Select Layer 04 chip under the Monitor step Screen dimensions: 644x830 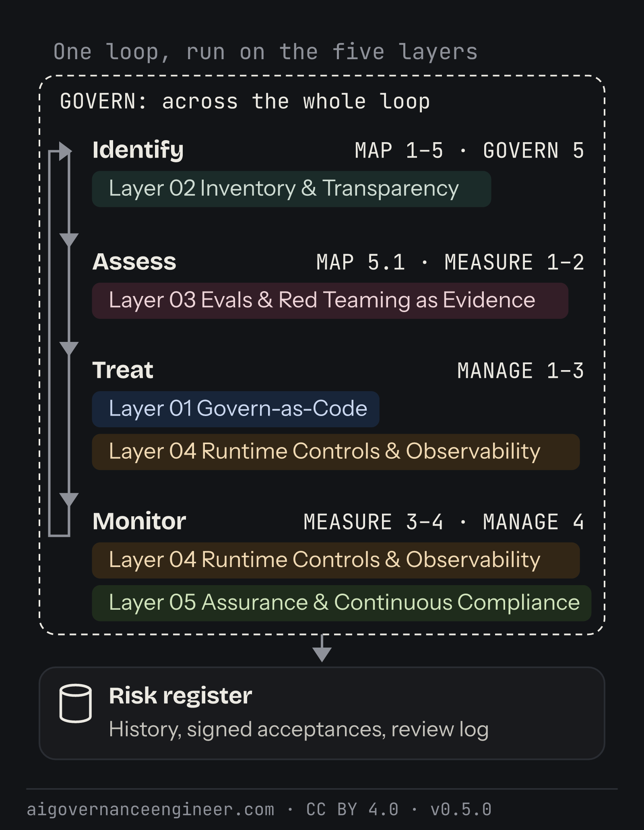[x=336, y=560]
